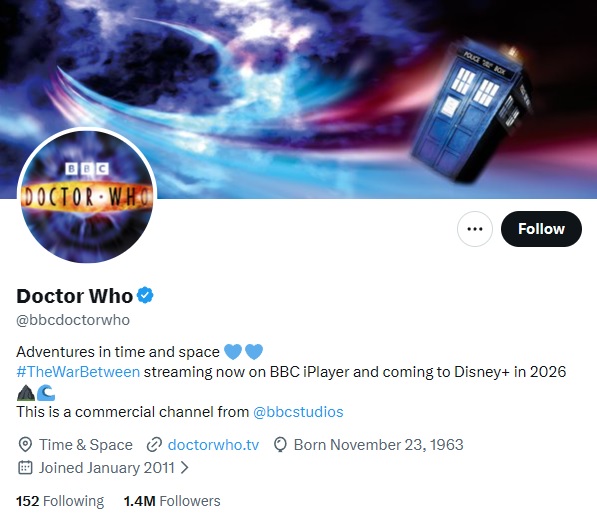Click the calendar icon next to Joined
Viewport: 597px width, 518px height.
pos(25,467)
